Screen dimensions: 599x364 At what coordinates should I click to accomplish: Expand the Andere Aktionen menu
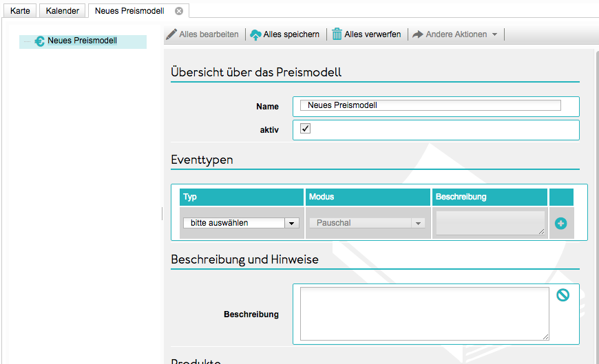(456, 34)
